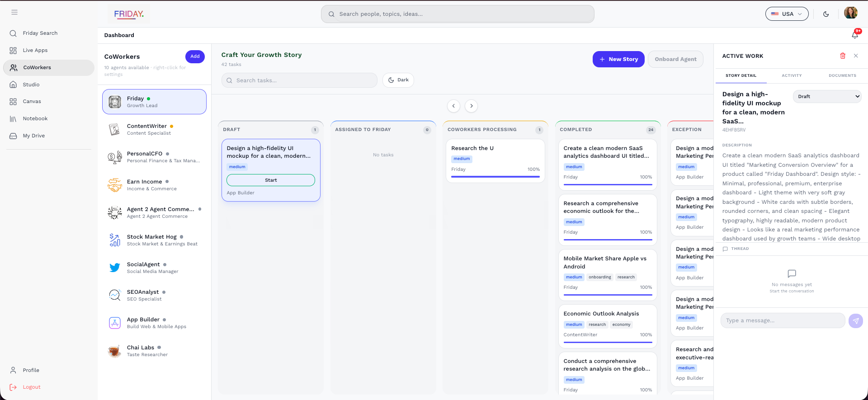Click the New Story button

618,59
